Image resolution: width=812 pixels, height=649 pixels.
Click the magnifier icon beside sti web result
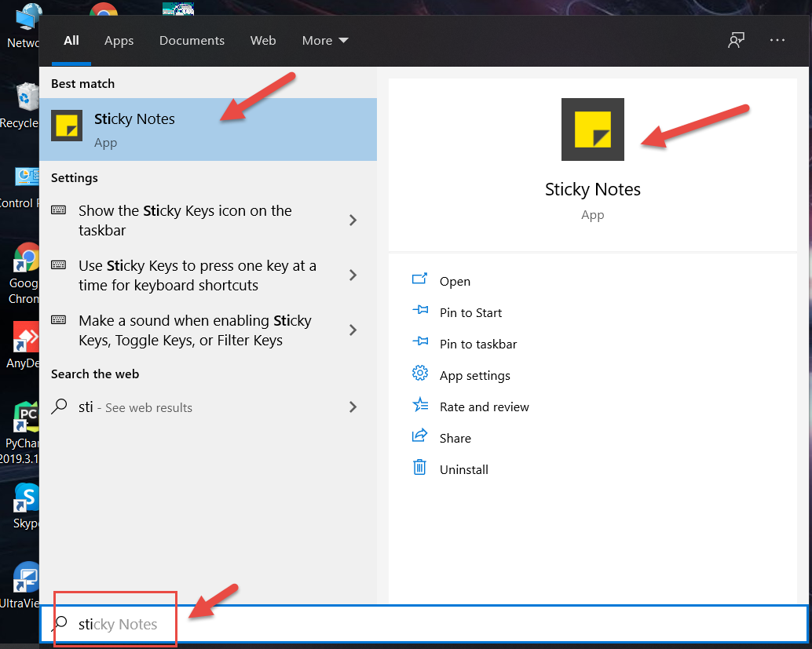pos(60,407)
